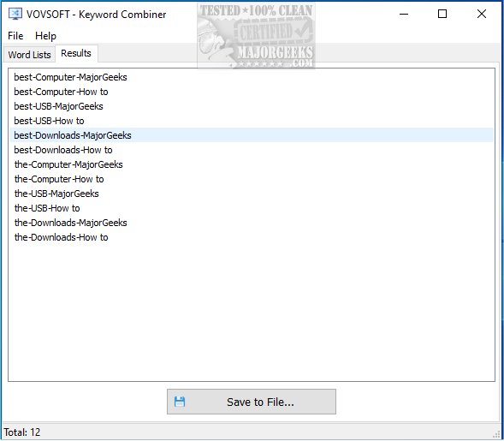The image size is (504, 441).
Task: Select the the-USB-How to row
Action: point(252,208)
